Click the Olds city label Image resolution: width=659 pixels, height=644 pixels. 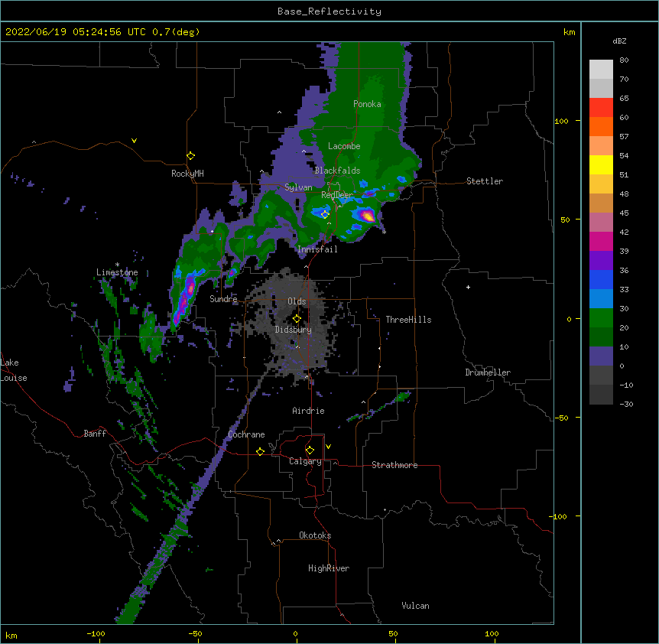297,301
